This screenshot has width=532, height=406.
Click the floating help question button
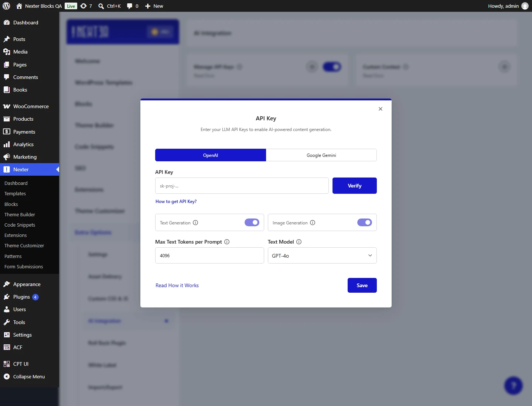click(514, 386)
